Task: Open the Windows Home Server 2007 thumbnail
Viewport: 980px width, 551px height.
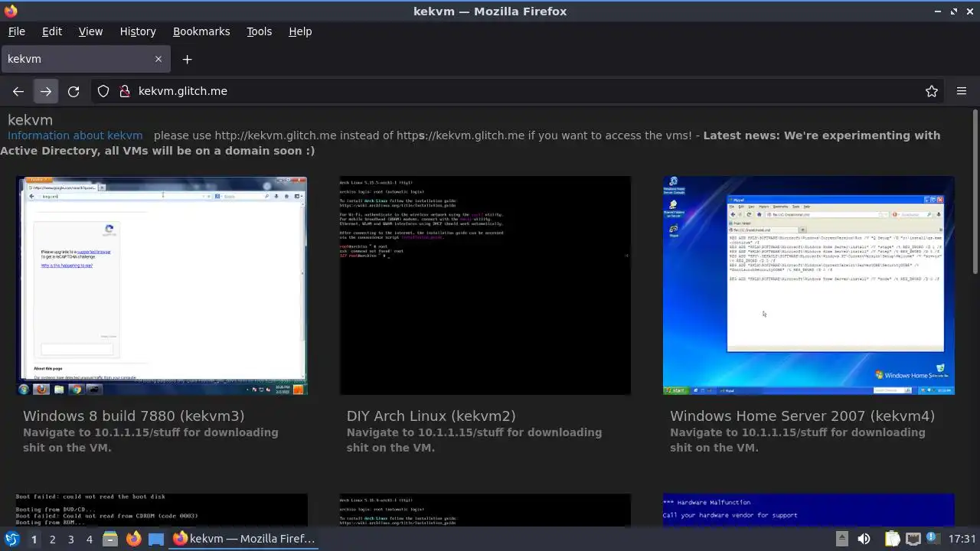Action: 808,285
